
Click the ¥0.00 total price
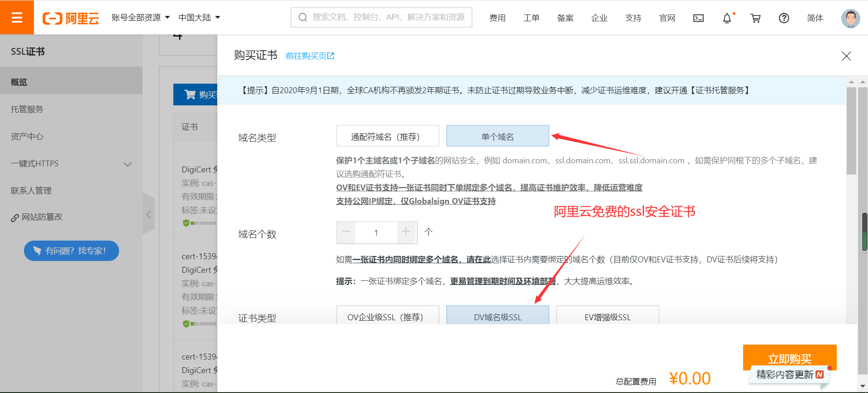690,379
